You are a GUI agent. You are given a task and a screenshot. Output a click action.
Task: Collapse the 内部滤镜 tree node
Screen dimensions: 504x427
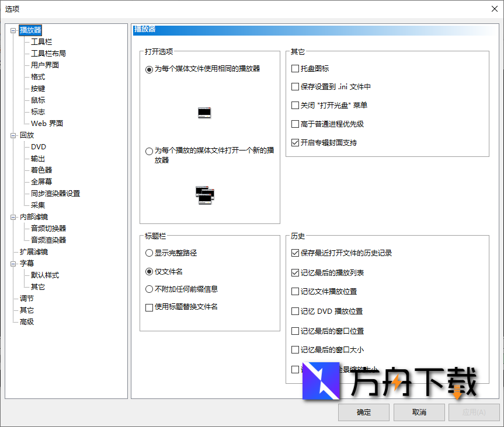13,216
